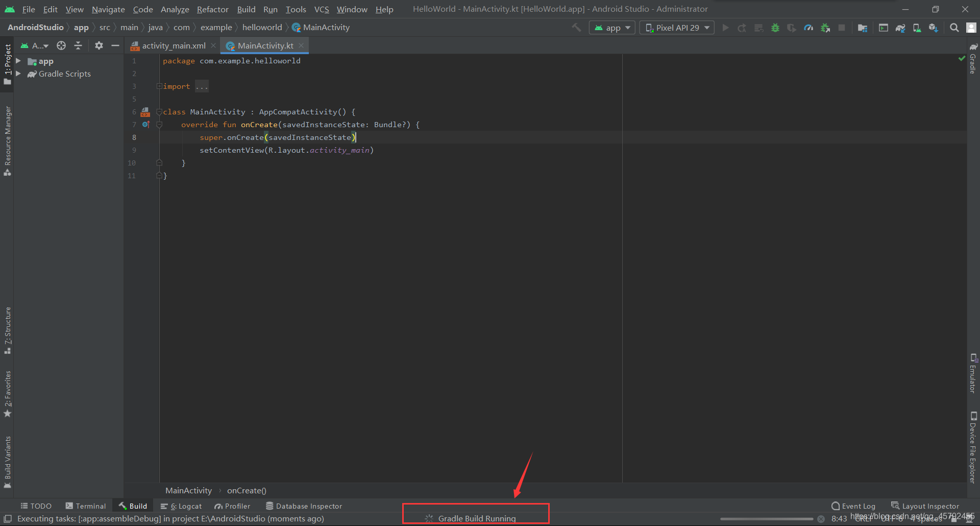The width and height of the screenshot is (980, 526).
Task: Expand the app module in project tree
Action: (x=18, y=61)
